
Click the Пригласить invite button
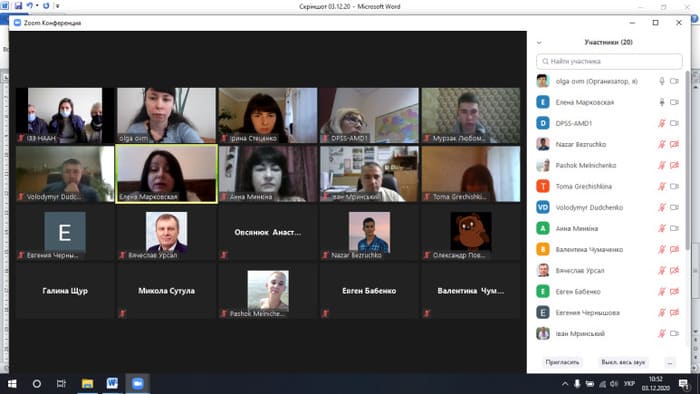pyautogui.click(x=562, y=362)
